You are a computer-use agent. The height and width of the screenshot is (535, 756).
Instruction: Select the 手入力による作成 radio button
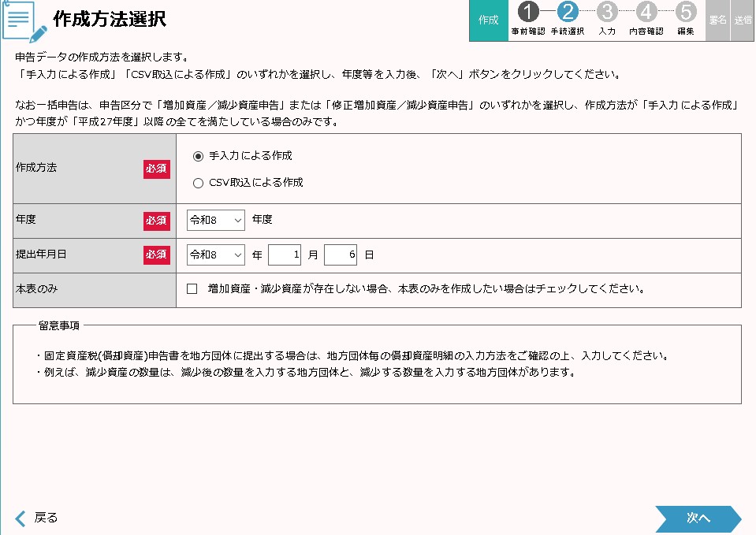(x=198, y=156)
